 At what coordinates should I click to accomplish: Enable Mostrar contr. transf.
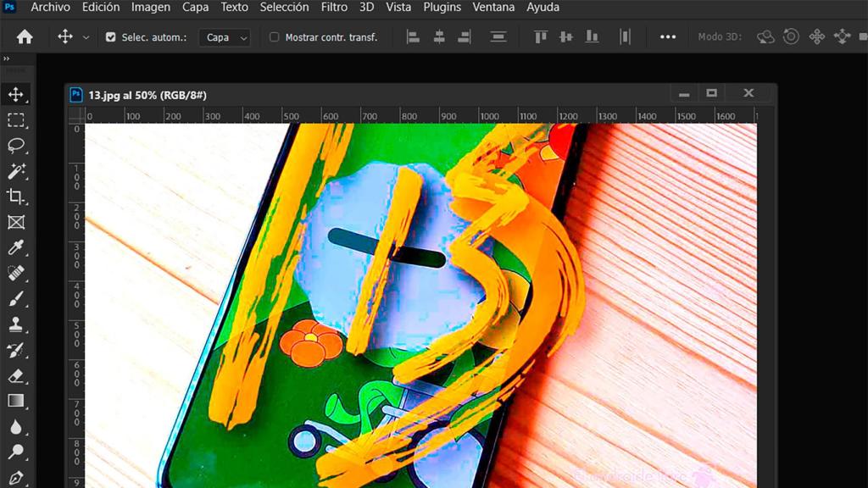tap(274, 37)
